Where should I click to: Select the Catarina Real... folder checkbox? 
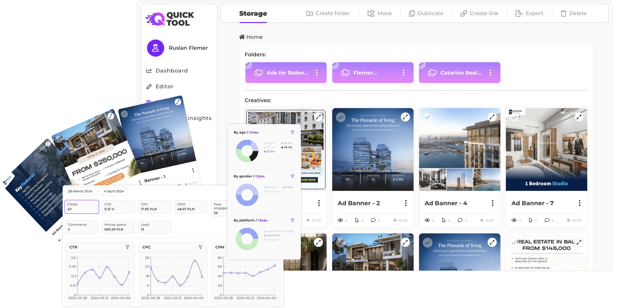click(421, 64)
